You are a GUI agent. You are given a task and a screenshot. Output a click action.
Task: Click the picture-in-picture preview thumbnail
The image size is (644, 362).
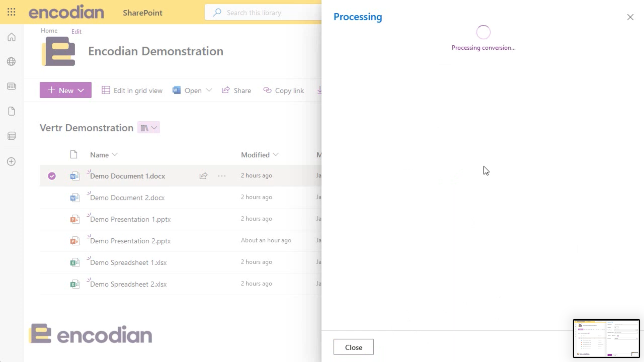[606, 339]
